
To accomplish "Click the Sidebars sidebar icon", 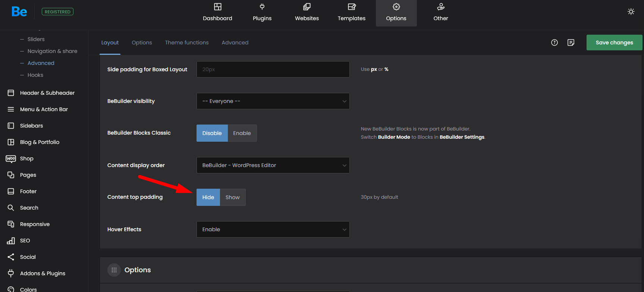I will click(x=11, y=126).
